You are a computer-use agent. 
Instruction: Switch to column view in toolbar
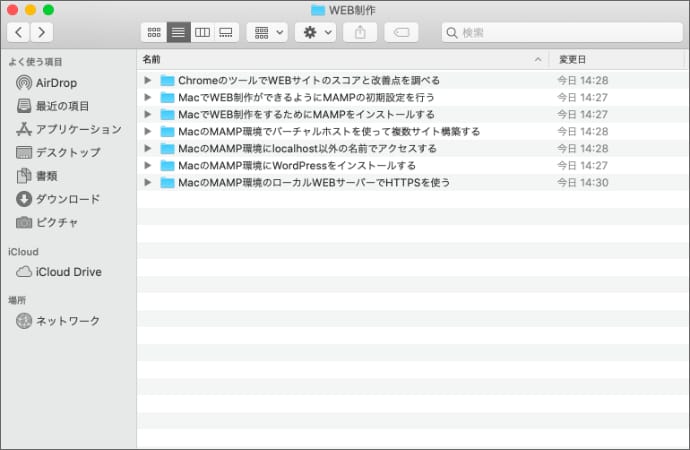(x=202, y=33)
